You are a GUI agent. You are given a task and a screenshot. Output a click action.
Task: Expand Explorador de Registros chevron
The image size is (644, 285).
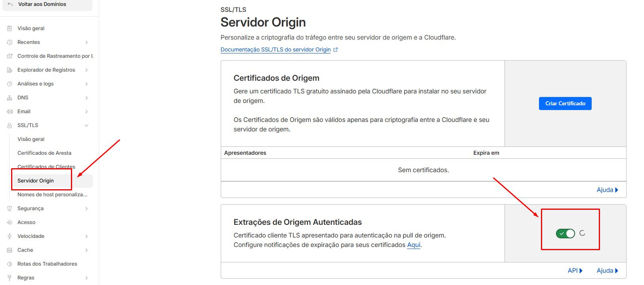(86, 70)
